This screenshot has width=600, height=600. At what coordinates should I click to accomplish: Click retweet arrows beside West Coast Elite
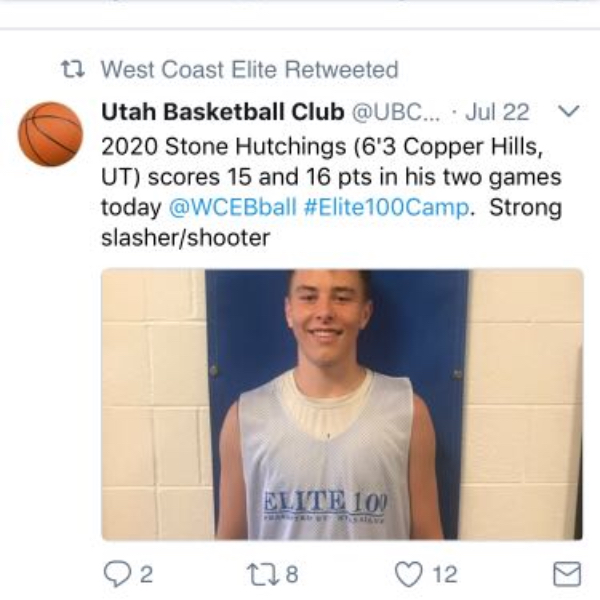tap(73, 70)
